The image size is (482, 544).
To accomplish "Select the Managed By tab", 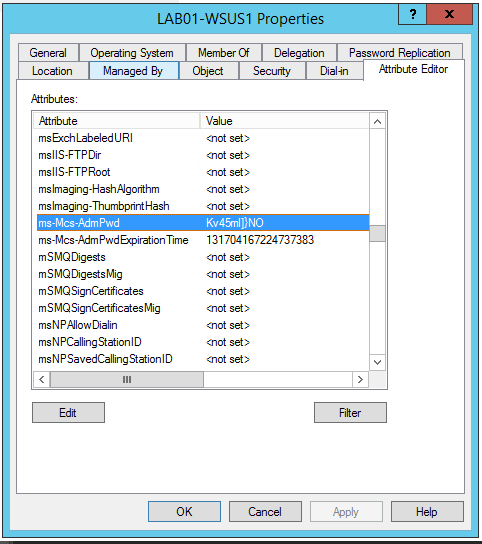I will coord(134,71).
